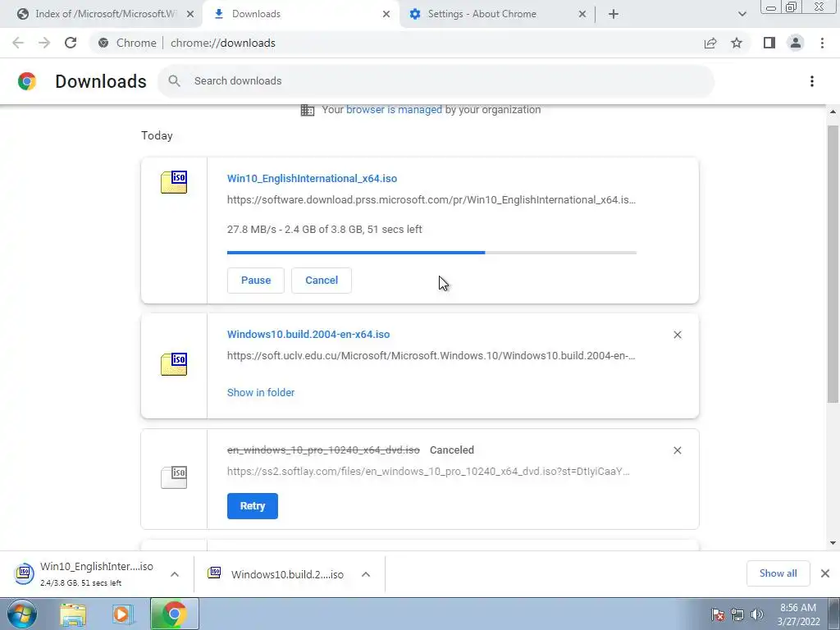Open Windows Explorer from the taskbar
Screen dimensions: 840x630
tap(73, 614)
